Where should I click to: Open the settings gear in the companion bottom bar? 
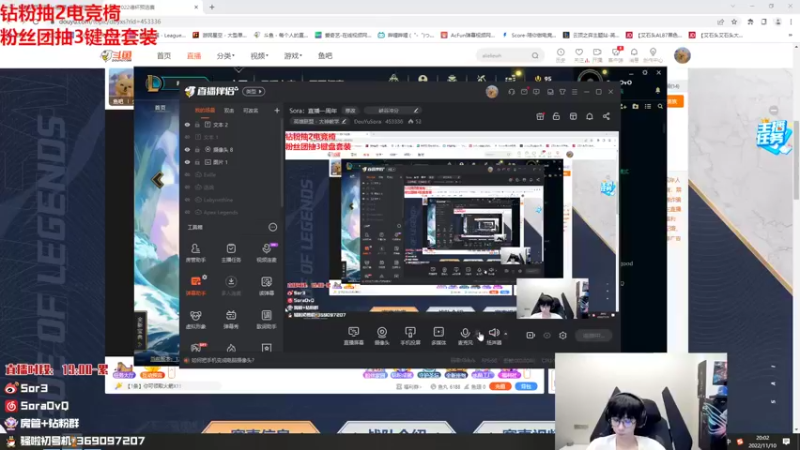pyautogui.click(x=563, y=335)
